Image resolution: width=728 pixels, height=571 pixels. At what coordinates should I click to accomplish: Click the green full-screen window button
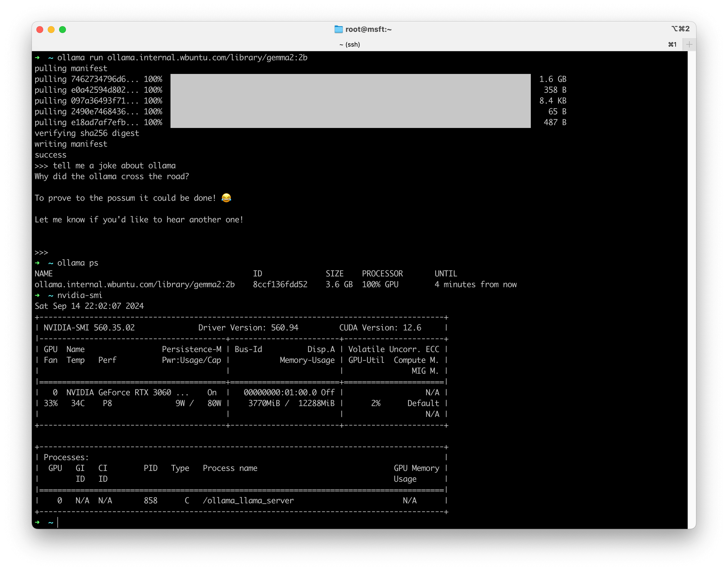point(63,29)
